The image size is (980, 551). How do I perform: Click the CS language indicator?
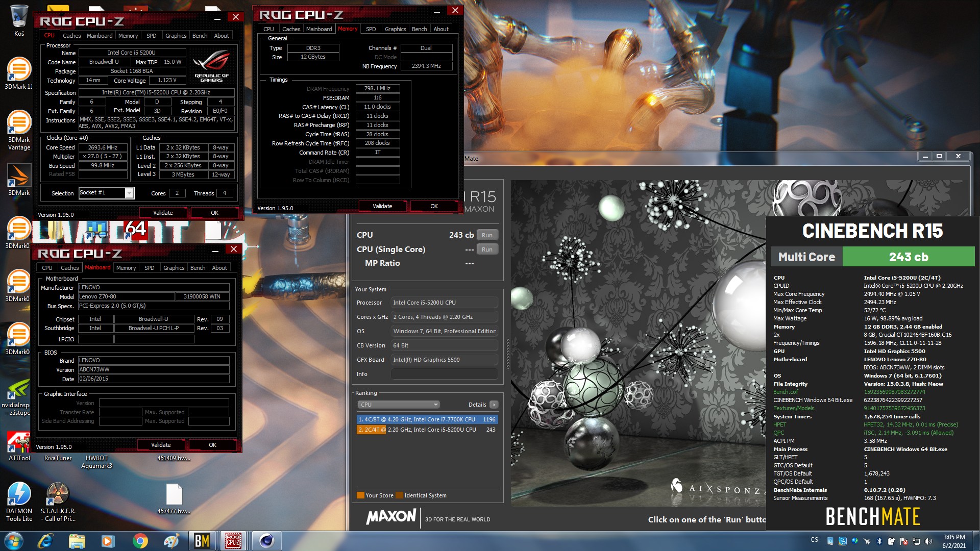(814, 540)
